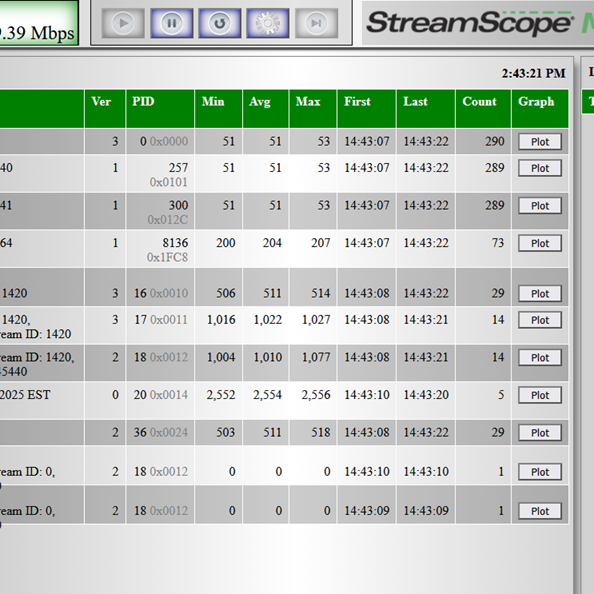
Task: Select the 36 0x0024 PID cell
Action: pyautogui.click(x=160, y=432)
